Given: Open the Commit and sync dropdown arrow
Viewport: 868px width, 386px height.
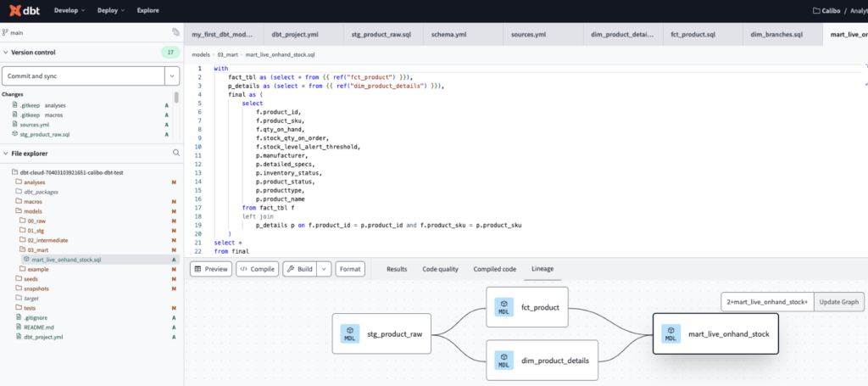Looking at the screenshot, I should (171, 76).
